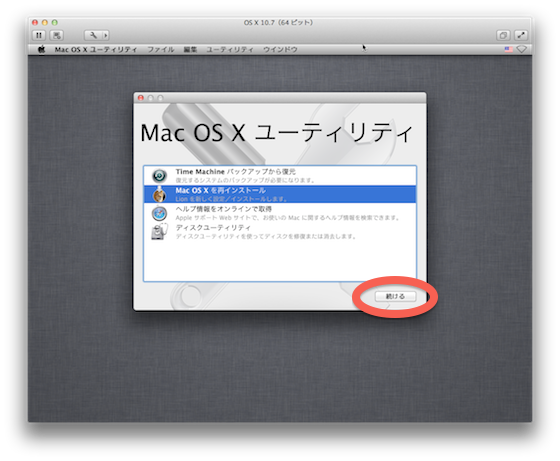Click the Wi-Fi status icon

click(521, 49)
